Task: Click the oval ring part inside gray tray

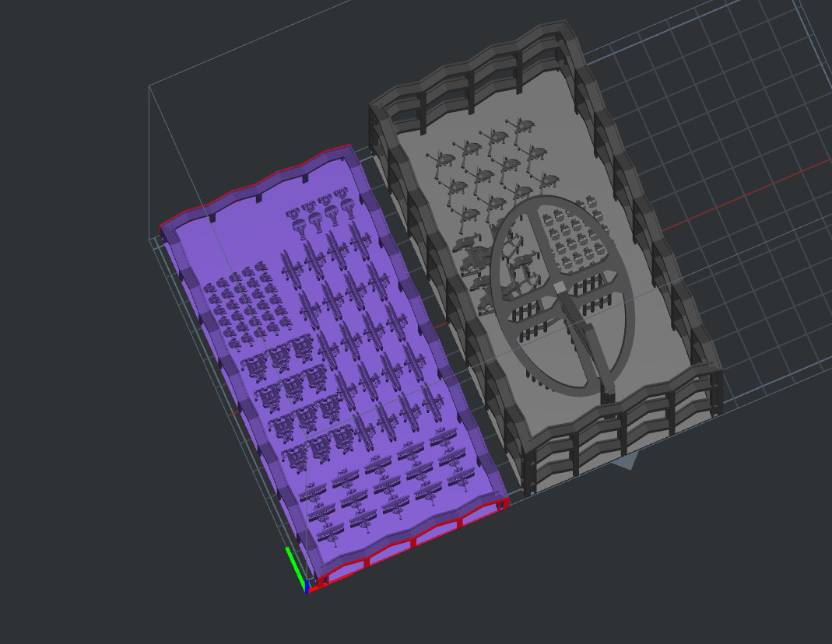Action: coord(562,296)
